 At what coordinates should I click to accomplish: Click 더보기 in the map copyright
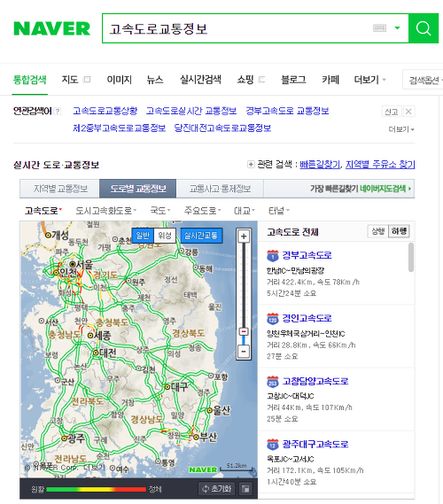coord(95,468)
